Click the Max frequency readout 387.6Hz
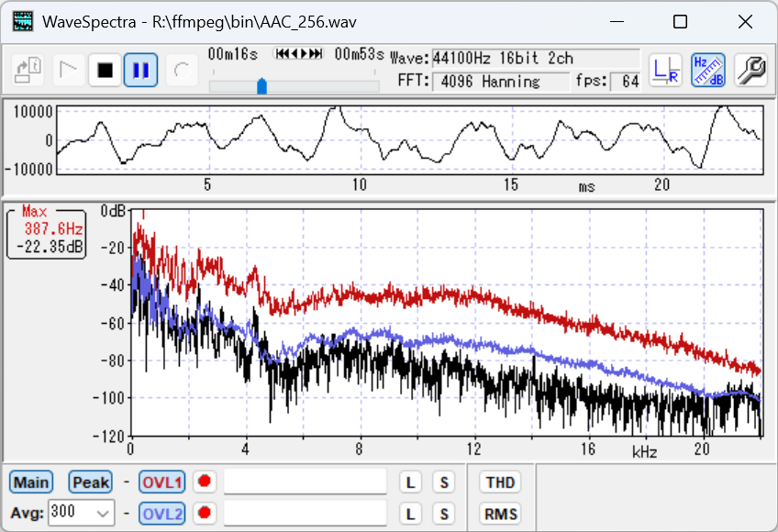The image size is (778, 532). coord(53,228)
